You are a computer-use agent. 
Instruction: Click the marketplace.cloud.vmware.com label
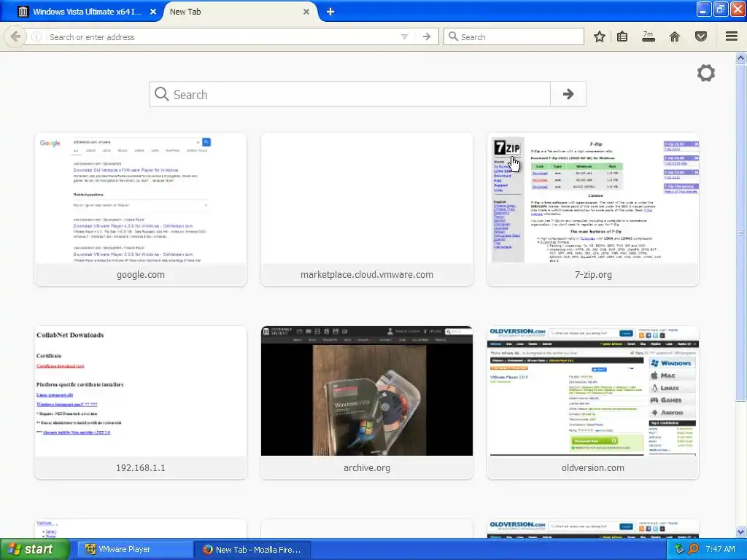click(x=367, y=275)
